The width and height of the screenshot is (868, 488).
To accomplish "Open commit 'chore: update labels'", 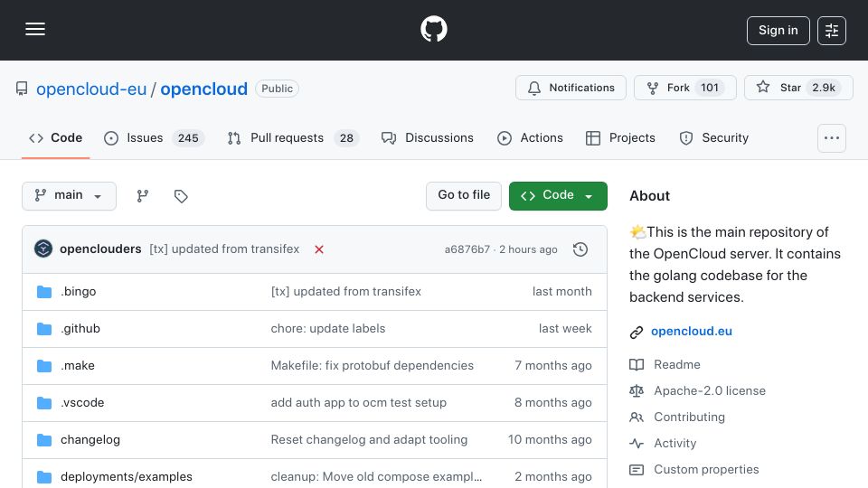I will pos(327,329).
